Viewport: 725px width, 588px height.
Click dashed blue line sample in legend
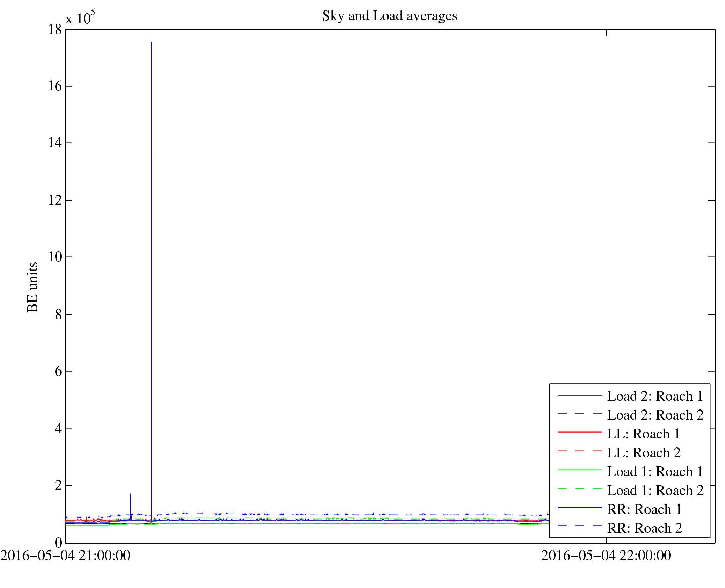(580, 526)
